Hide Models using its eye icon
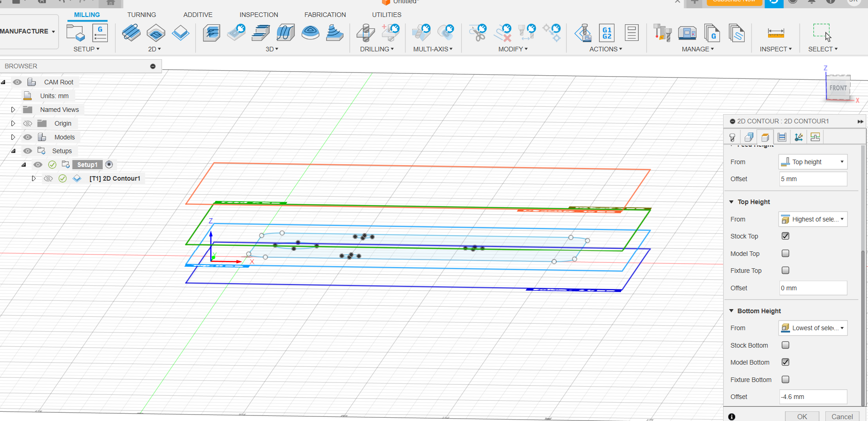Viewport: 868px width, 421px height. pyautogui.click(x=28, y=137)
